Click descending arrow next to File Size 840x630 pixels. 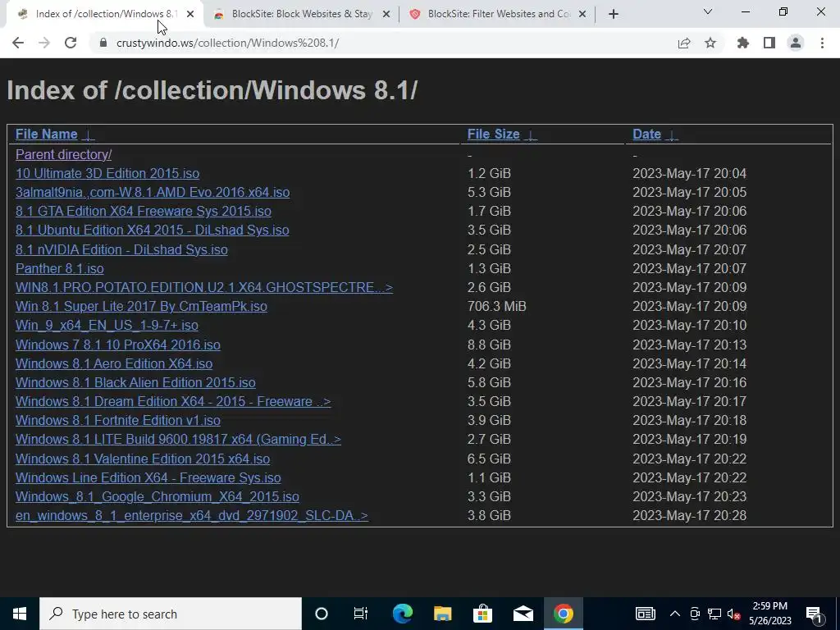click(531, 135)
